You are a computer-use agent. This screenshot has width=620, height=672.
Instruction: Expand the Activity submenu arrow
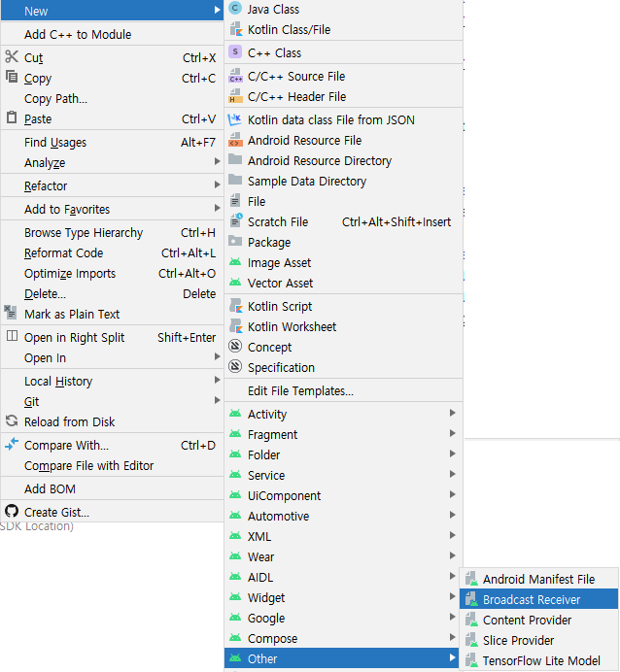pyautogui.click(x=452, y=413)
